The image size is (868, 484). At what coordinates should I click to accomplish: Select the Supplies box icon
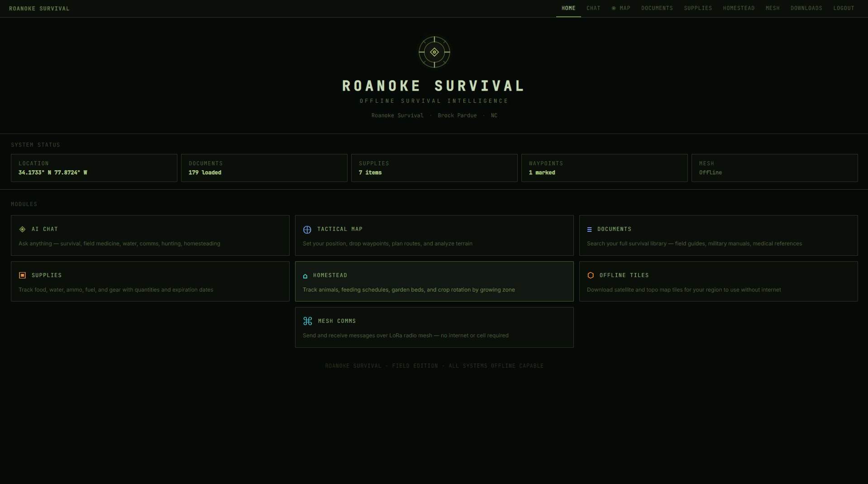(x=22, y=275)
